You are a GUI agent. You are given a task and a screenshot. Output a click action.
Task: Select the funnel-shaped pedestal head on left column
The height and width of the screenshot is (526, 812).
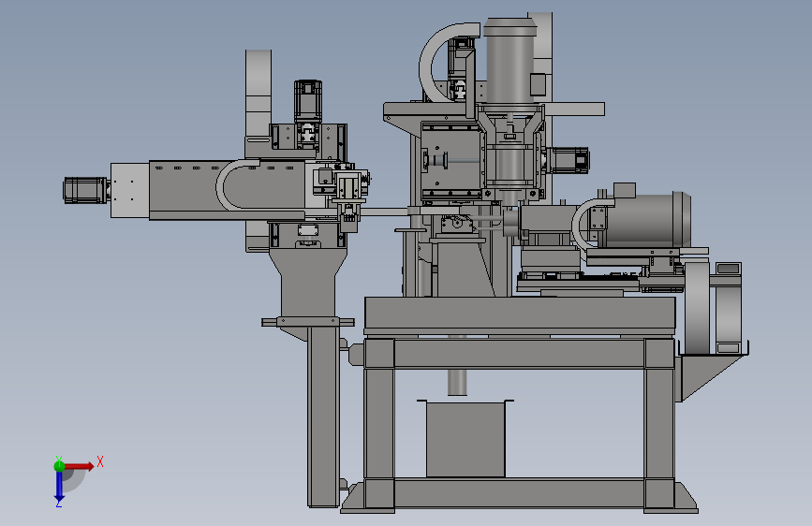[307, 282]
